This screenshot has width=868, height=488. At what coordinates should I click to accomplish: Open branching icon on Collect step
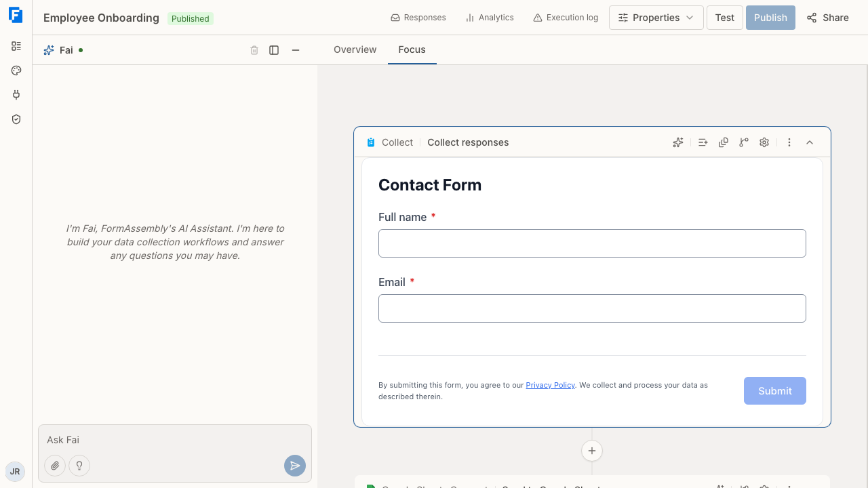click(744, 142)
